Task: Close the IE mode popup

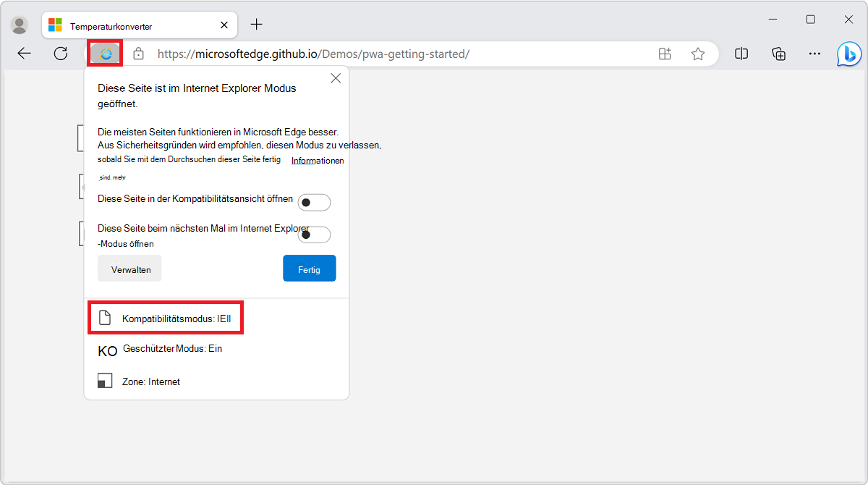Action: pyautogui.click(x=336, y=78)
